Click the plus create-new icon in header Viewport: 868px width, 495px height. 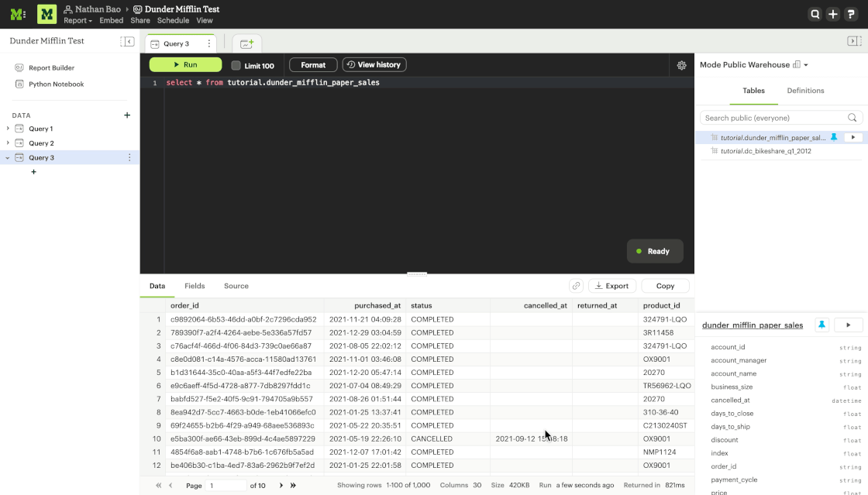click(833, 15)
